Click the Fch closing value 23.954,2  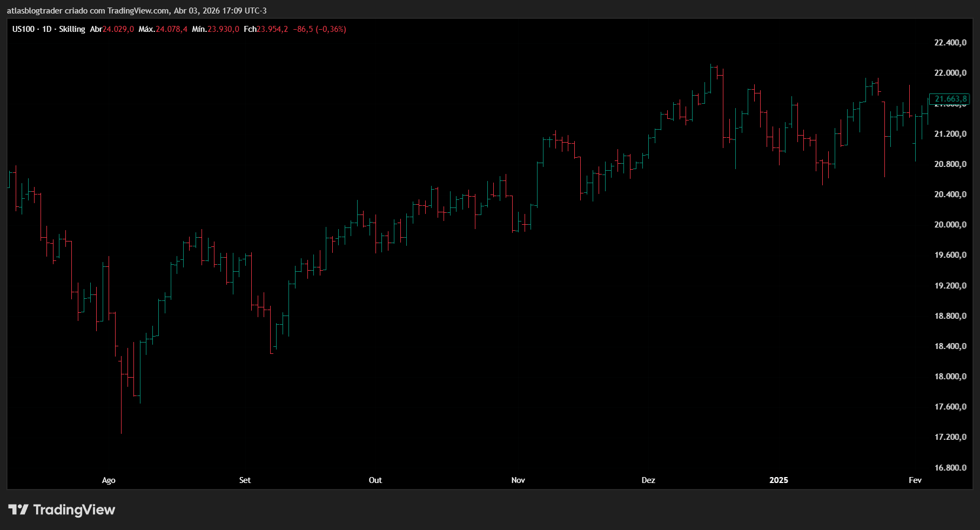tap(272, 29)
